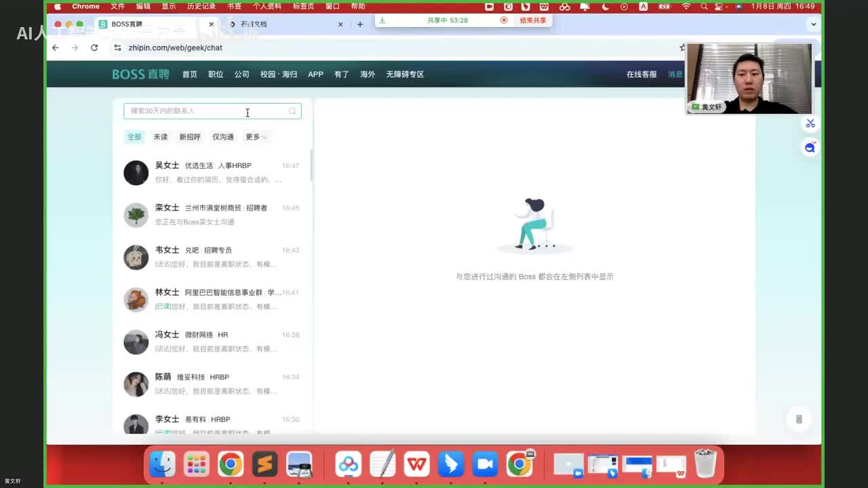Open chat with 陈萌 维妥科技 HRBP
This screenshot has height=488, width=868.
pyautogui.click(x=212, y=384)
